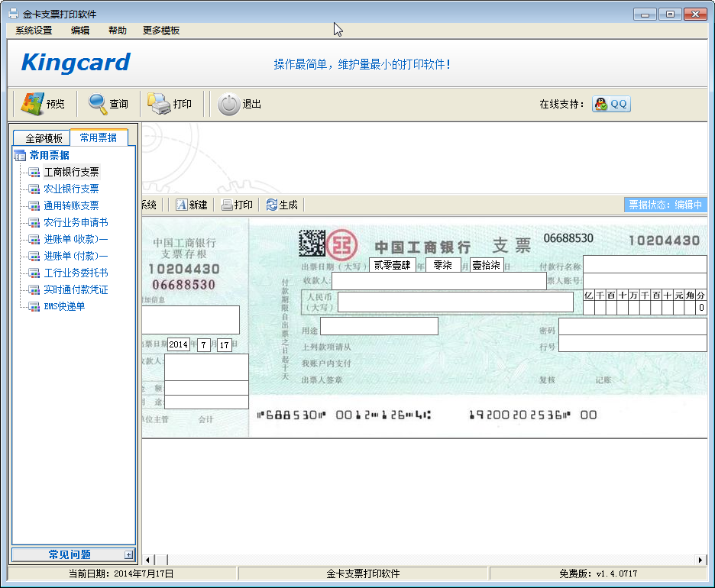The height and width of the screenshot is (588, 715).
Task: Click the day field 壹拾柒
Action: point(486,265)
